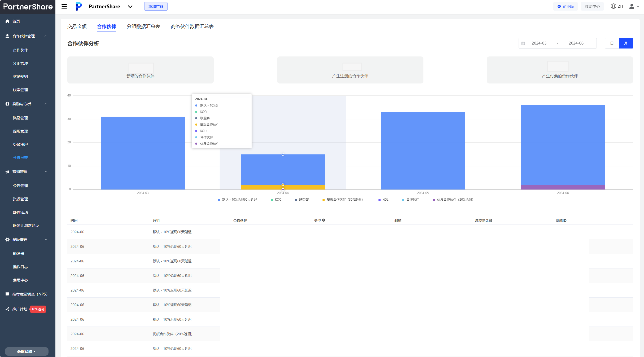Screen dimensions: 644x357
Task: Open the 推荐意愿调查 (NPS) chat icon
Action: [7, 294]
